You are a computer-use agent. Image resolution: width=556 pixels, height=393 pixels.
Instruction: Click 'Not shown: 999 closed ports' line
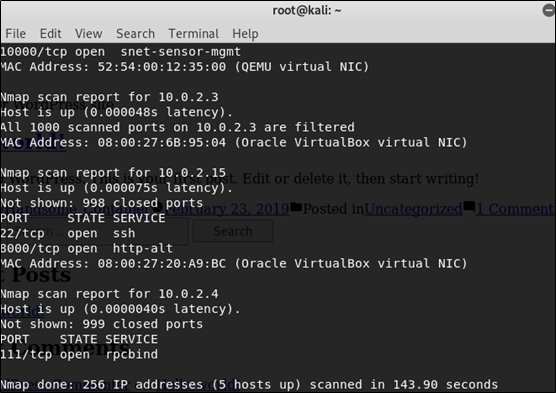coord(101,324)
